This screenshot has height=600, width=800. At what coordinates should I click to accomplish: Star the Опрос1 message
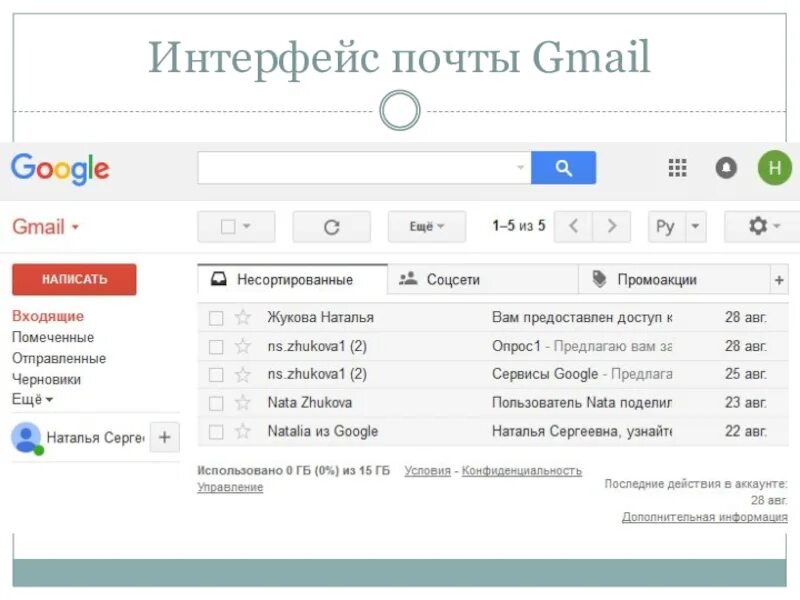tap(243, 346)
